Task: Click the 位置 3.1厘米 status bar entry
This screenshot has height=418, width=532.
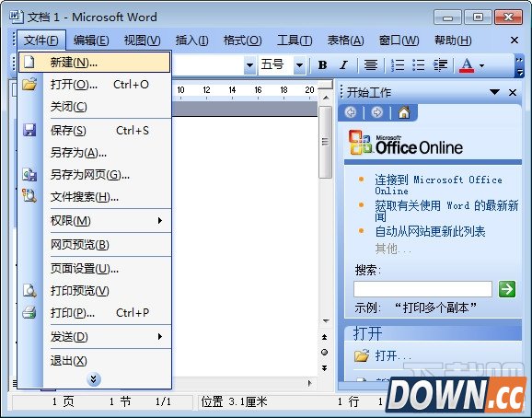Action: 234,402
